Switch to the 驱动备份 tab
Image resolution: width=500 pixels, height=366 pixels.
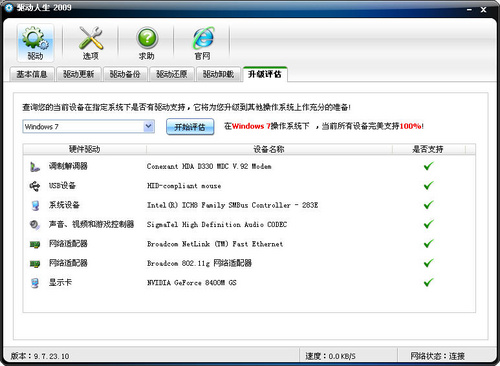[x=125, y=74]
